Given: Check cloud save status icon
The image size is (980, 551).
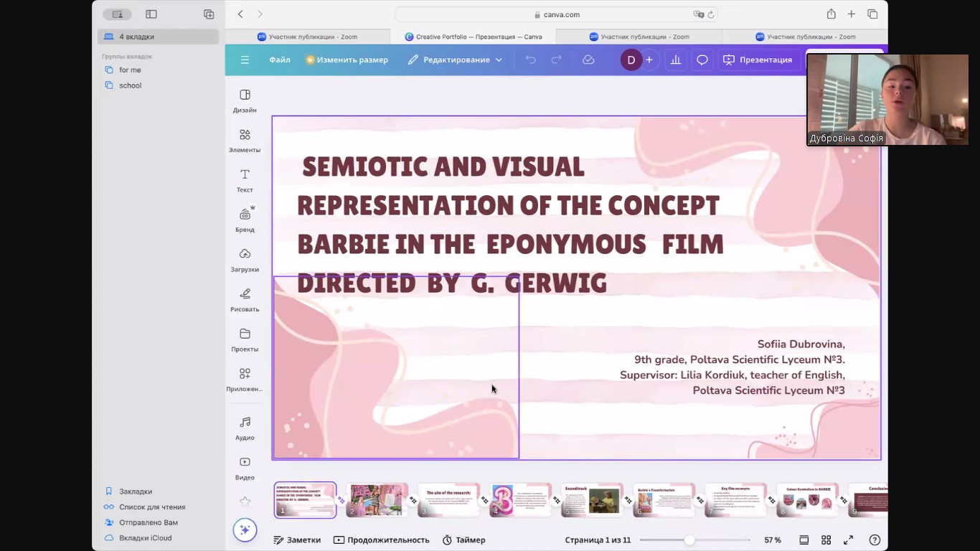Looking at the screenshot, I should 588,60.
